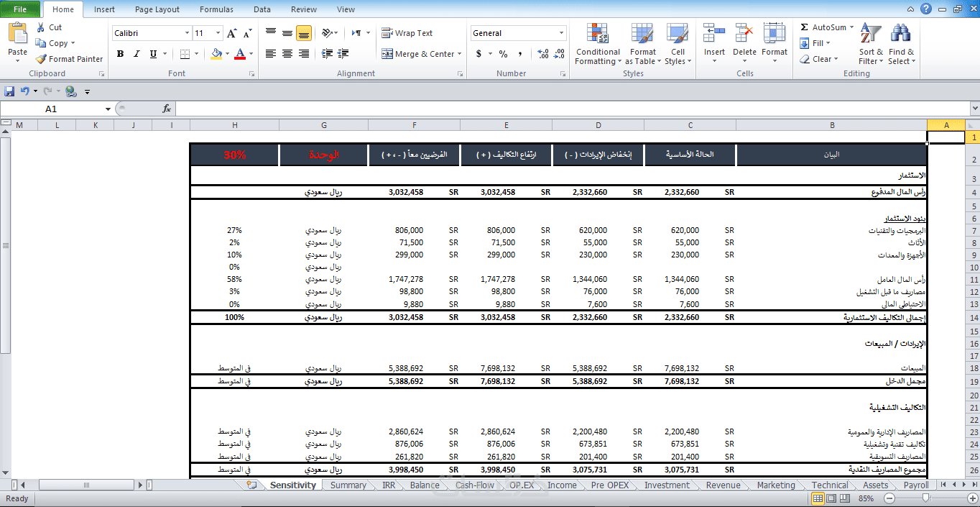980x507 pixels.
Task: Switch to the Formulas tab
Action: point(216,9)
